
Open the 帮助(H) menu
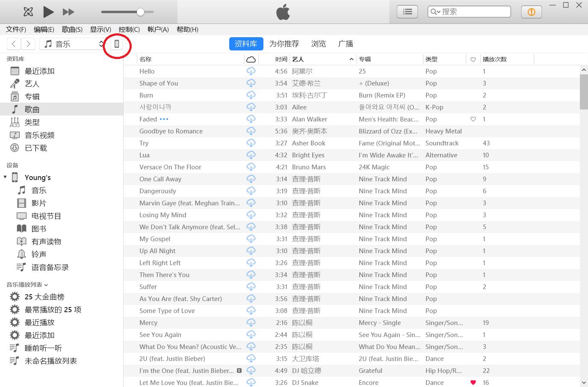[x=187, y=30]
